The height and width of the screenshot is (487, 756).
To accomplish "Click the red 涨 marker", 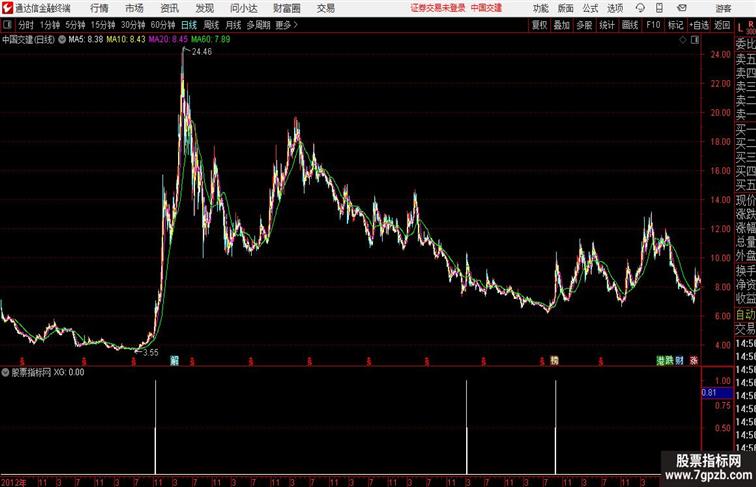I will (694, 360).
